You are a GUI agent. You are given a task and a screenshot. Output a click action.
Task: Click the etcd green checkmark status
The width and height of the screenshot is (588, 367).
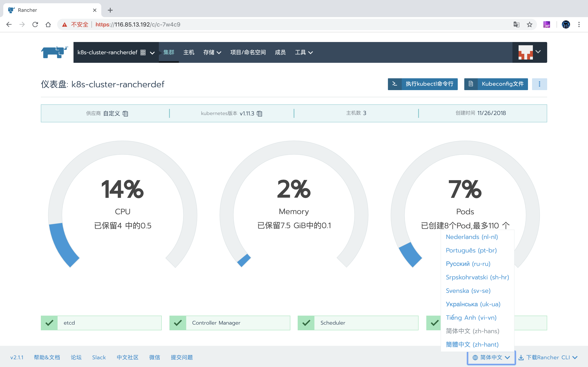[49, 323]
